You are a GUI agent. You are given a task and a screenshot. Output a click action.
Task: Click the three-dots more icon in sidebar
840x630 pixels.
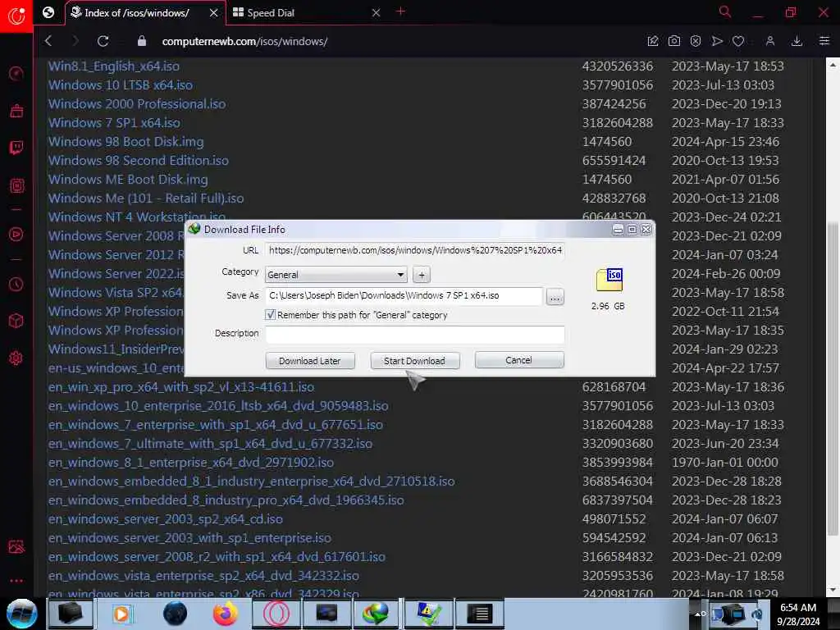(x=16, y=580)
